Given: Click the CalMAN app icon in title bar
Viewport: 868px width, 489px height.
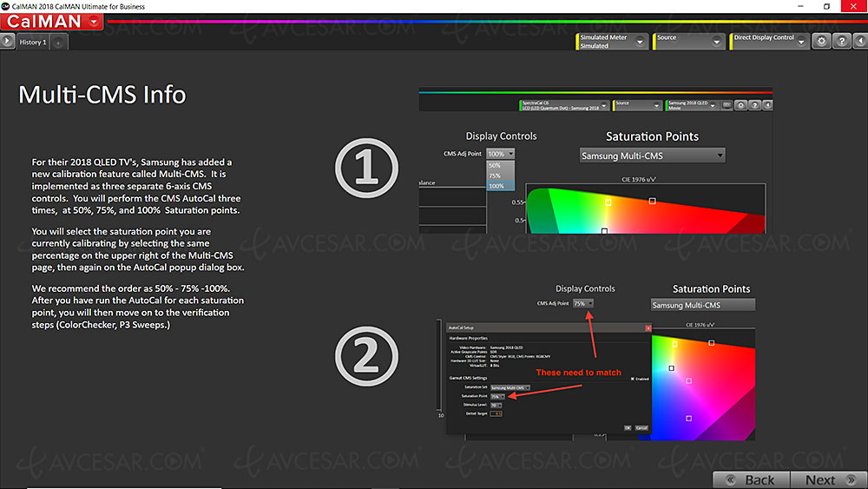Looking at the screenshot, I should pyautogui.click(x=5, y=6).
